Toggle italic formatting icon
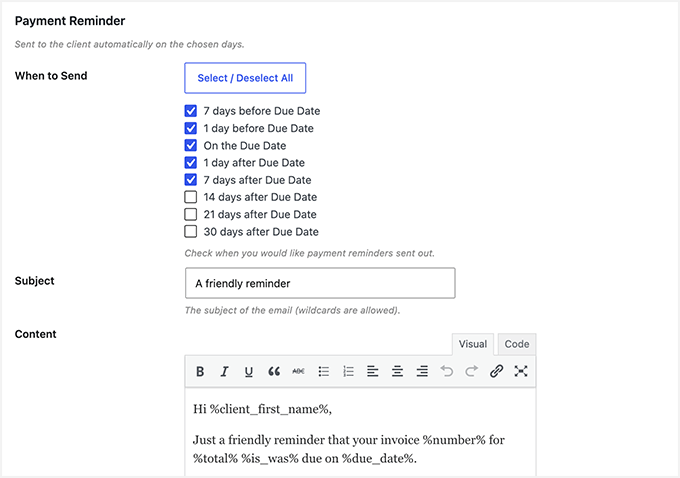The image size is (680, 478). 224,371
